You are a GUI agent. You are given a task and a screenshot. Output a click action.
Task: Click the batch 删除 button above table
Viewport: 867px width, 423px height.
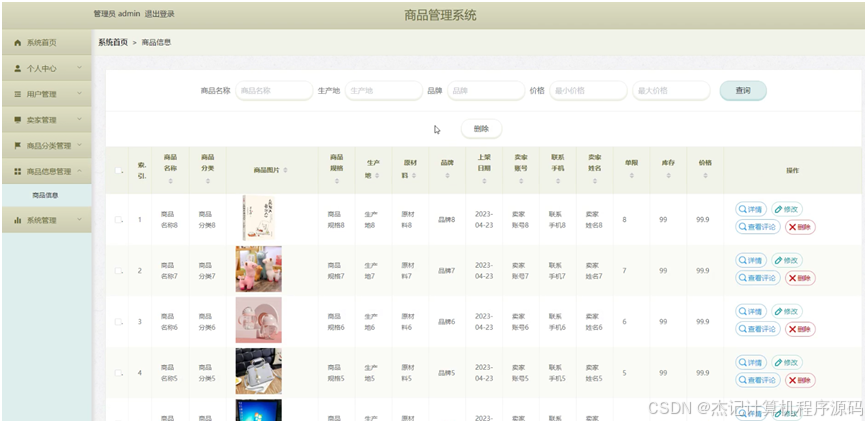[482, 129]
